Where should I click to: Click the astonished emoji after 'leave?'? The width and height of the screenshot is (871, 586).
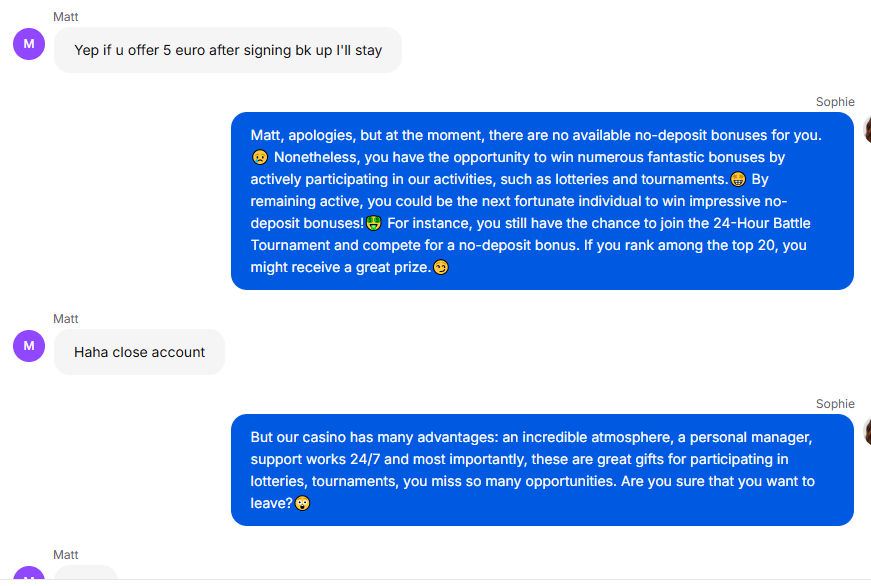(302, 503)
